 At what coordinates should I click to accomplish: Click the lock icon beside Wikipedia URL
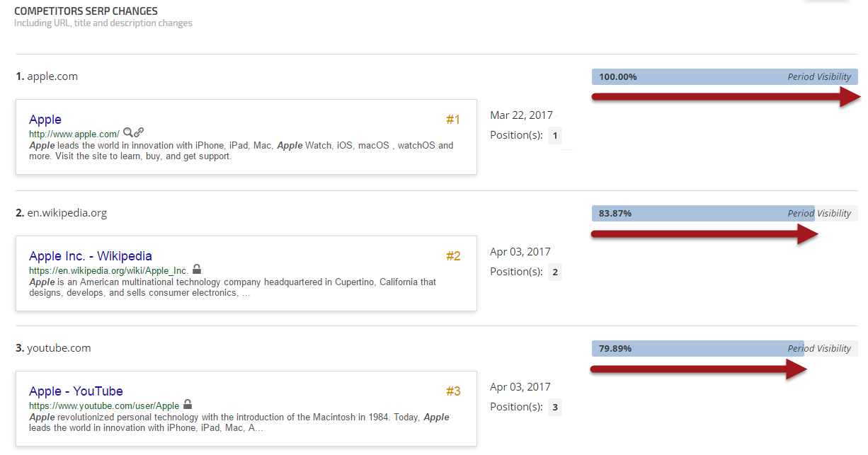click(x=197, y=269)
